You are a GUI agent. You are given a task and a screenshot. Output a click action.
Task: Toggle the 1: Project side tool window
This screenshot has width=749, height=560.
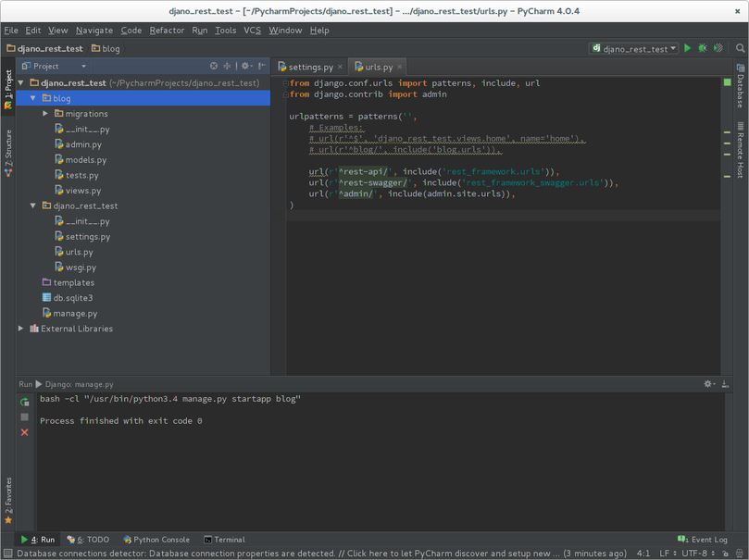[8, 88]
